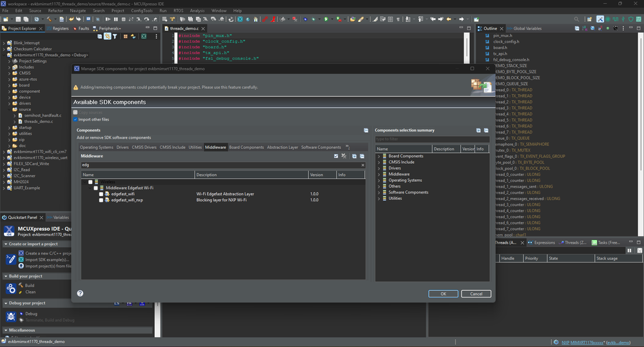Click the Import SDK example(s) link

pos(47,260)
